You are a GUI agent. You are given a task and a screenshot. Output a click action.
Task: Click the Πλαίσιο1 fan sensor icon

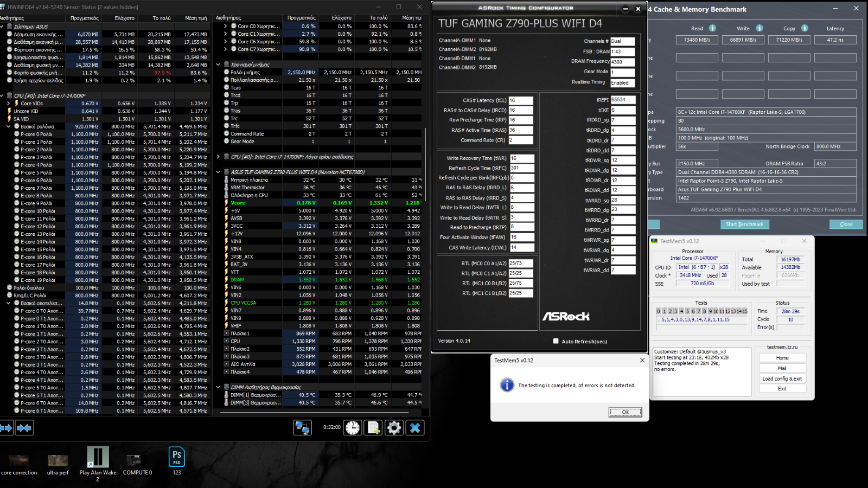226,333
